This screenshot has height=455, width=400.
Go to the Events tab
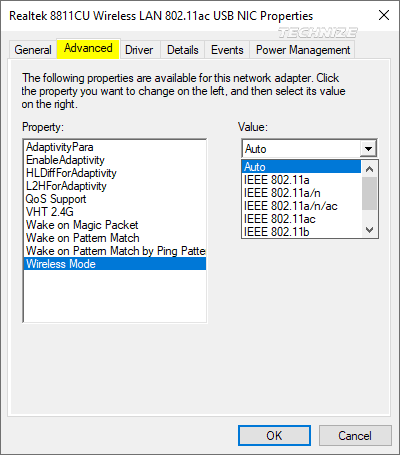click(227, 50)
